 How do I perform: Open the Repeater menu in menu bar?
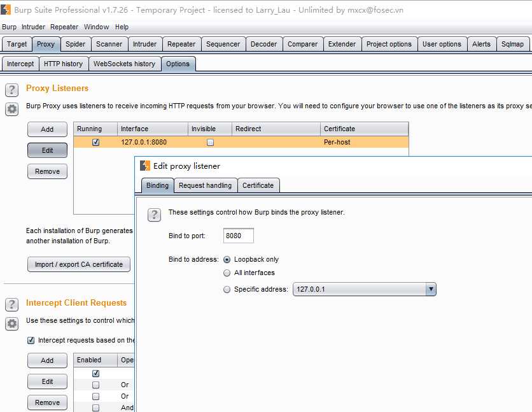[64, 27]
